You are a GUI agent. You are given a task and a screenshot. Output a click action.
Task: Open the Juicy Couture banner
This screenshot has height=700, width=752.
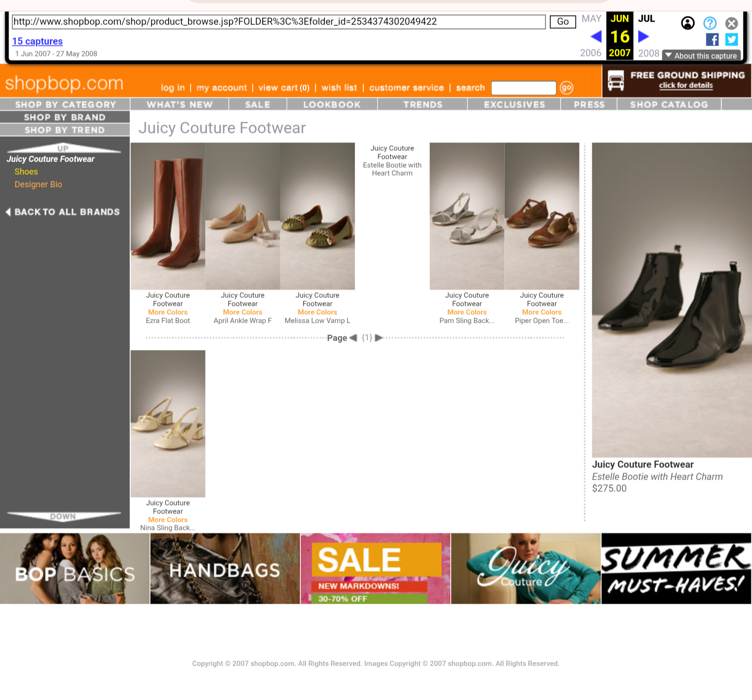(526, 568)
